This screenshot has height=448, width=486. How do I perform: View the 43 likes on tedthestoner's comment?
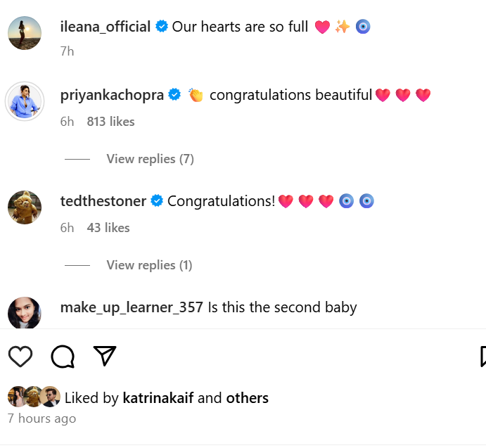coord(108,228)
